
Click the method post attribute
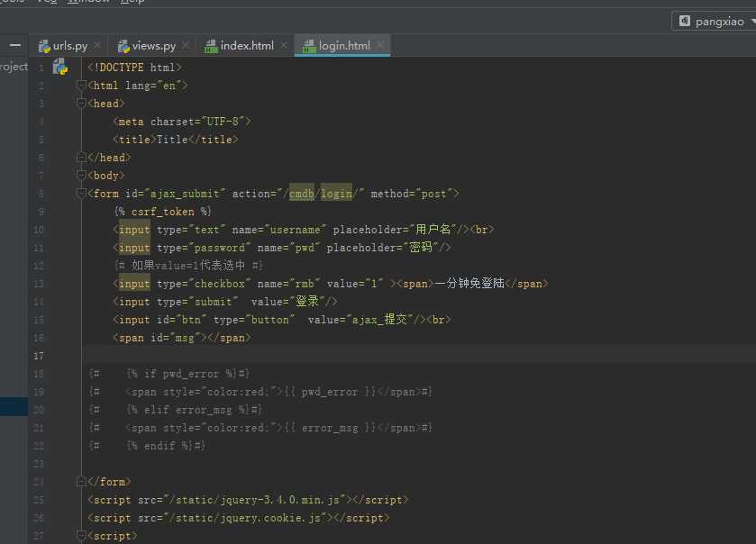pos(412,194)
